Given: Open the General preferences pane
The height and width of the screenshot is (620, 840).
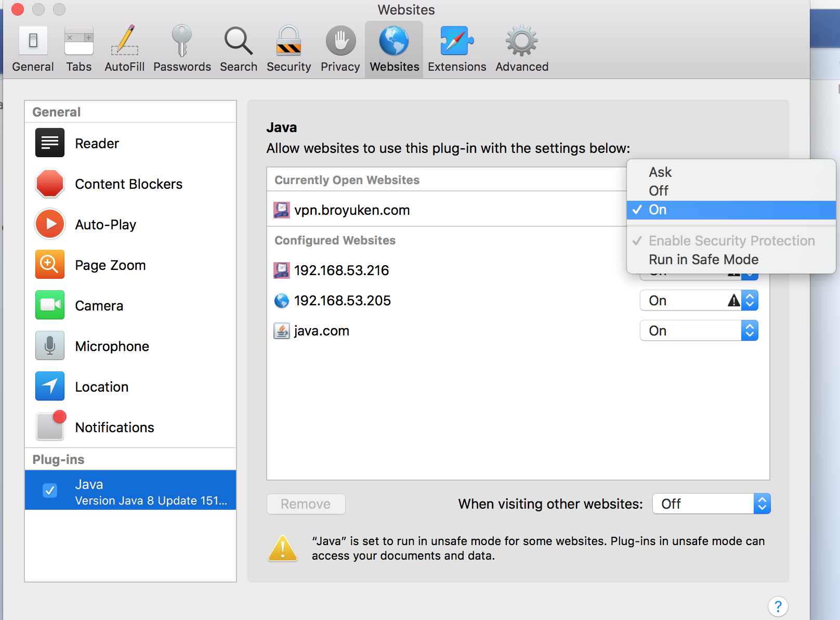Looking at the screenshot, I should coord(33,50).
